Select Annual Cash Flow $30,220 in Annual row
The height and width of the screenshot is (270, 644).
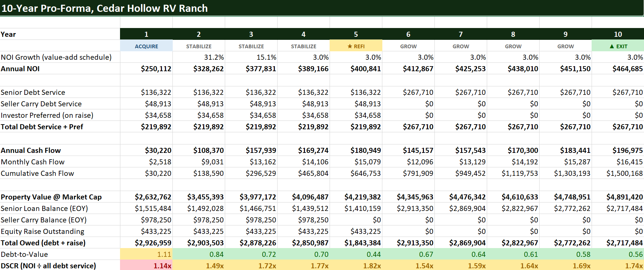tap(146, 151)
